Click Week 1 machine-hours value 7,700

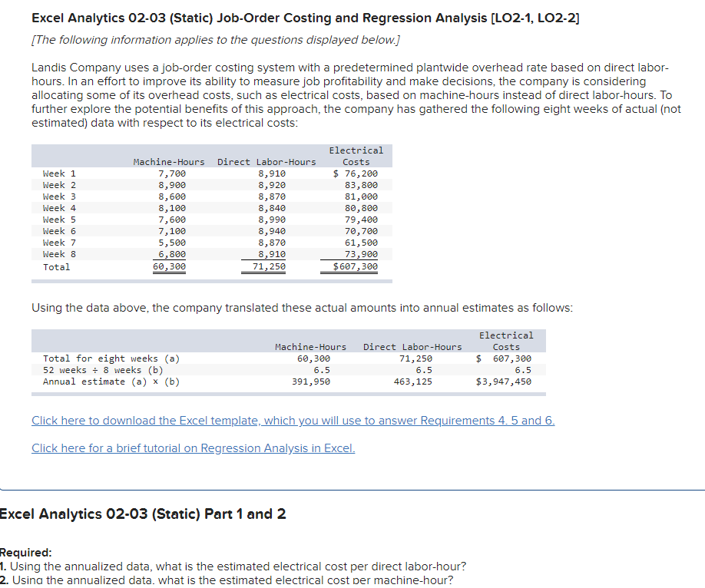(x=172, y=173)
